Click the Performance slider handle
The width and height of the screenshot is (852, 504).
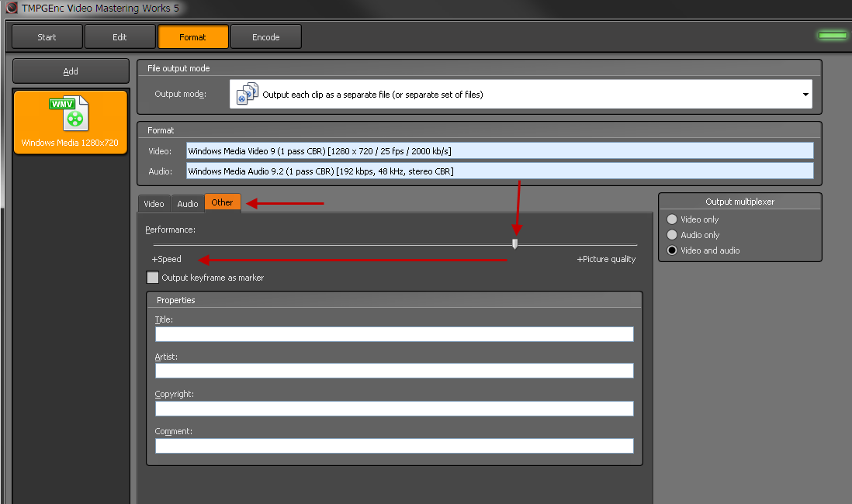pyautogui.click(x=514, y=244)
